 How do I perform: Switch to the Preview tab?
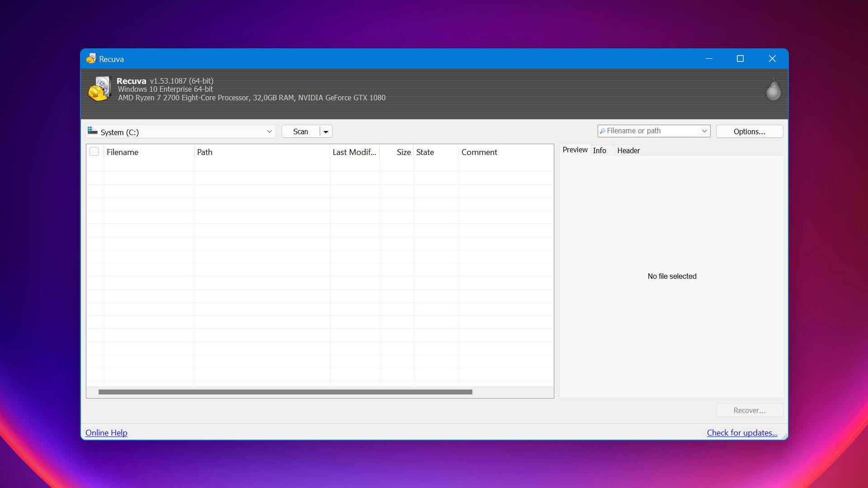click(575, 150)
